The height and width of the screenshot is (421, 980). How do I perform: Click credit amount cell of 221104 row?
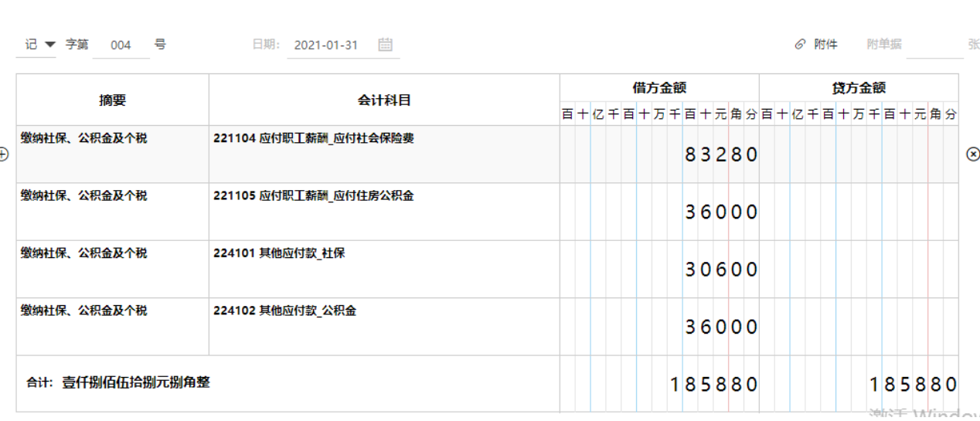click(x=859, y=154)
